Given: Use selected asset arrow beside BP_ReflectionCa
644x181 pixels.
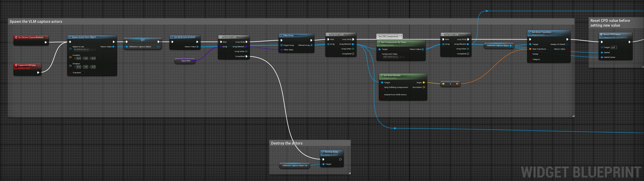Looking at the screenshot, I should point(92,50).
